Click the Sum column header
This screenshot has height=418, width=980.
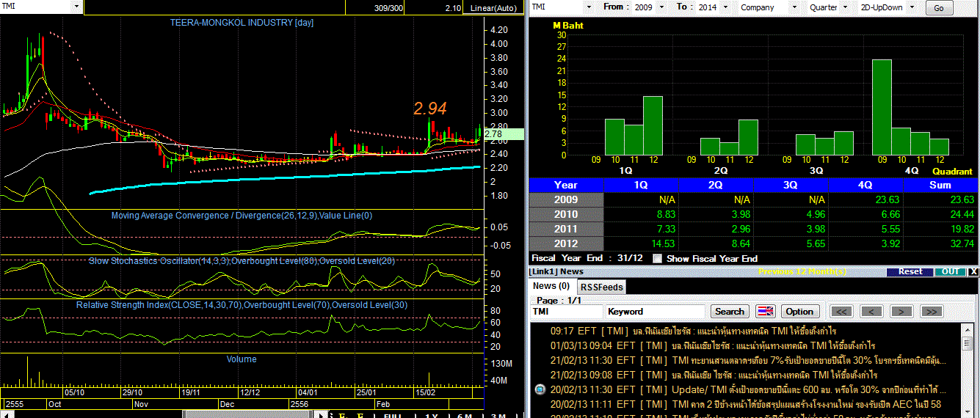coord(940,185)
